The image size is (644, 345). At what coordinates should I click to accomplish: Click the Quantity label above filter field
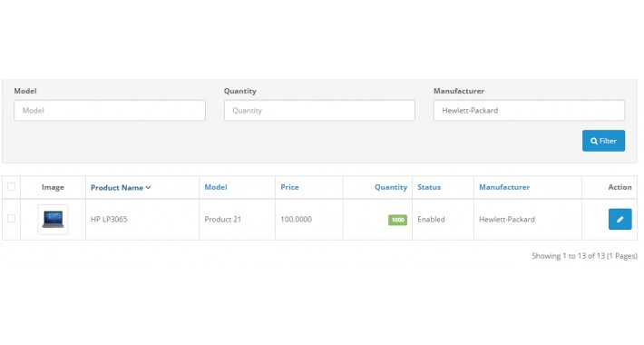coord(240,91)
